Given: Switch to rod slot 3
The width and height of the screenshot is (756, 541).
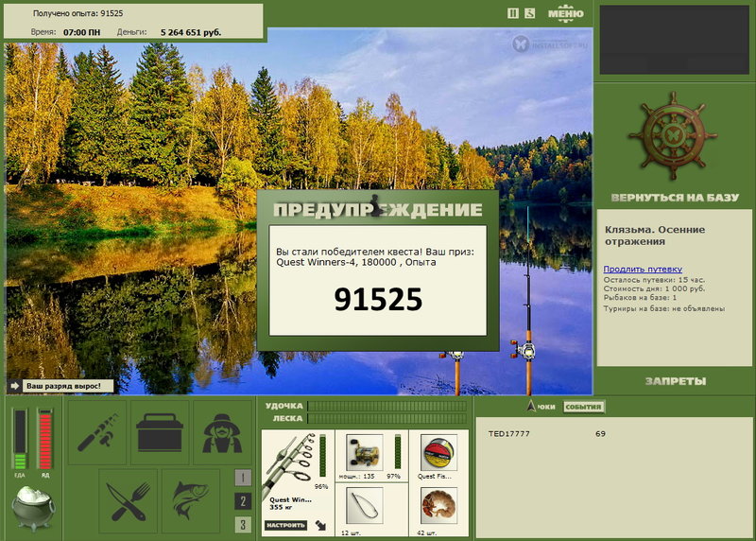Looking at the screenshot, I should [x=243, y=525].
